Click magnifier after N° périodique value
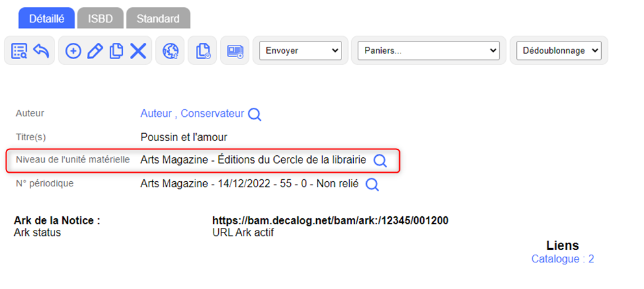This screenshot has width=644, height=289. point(372,184)
